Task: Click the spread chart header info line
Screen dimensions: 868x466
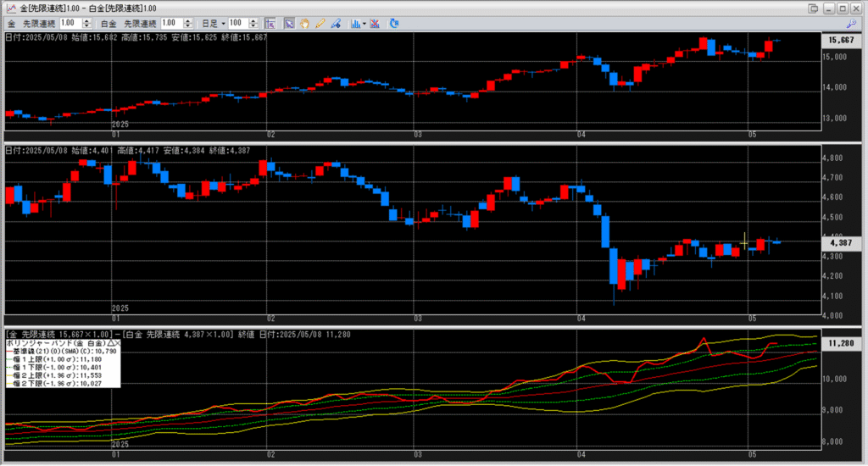Action: 178,335
